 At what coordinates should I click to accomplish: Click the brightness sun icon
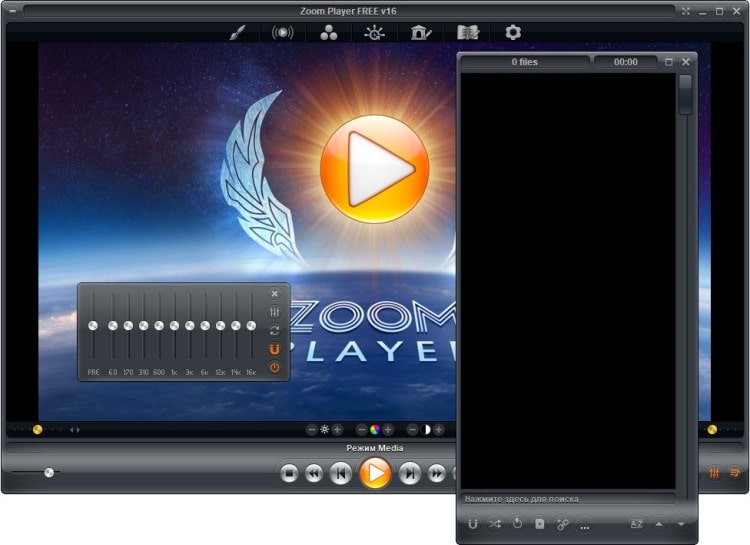[324, 430]
